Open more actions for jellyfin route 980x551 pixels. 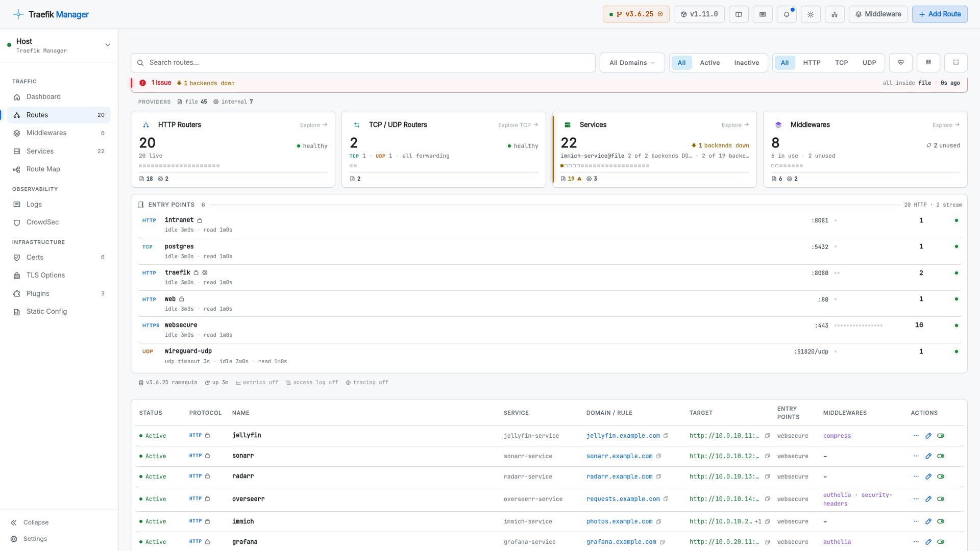point(916,436)
